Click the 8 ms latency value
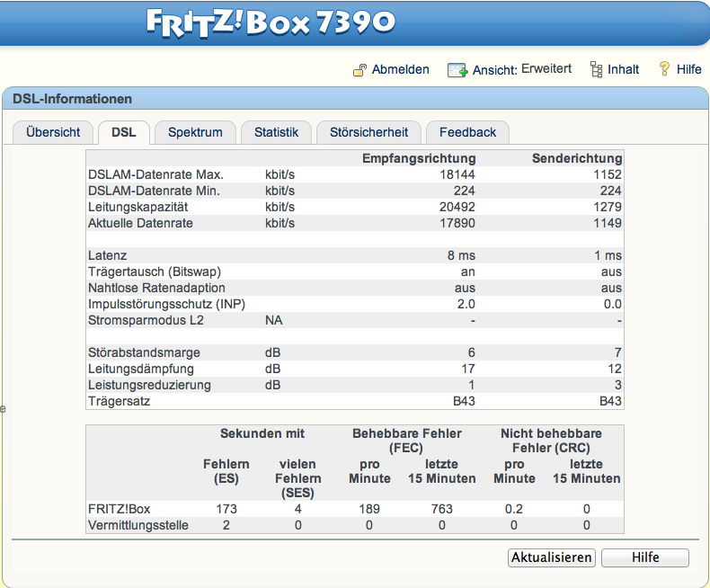The width and height of the screenshot is (710, 588). click(x=461, y=256)
